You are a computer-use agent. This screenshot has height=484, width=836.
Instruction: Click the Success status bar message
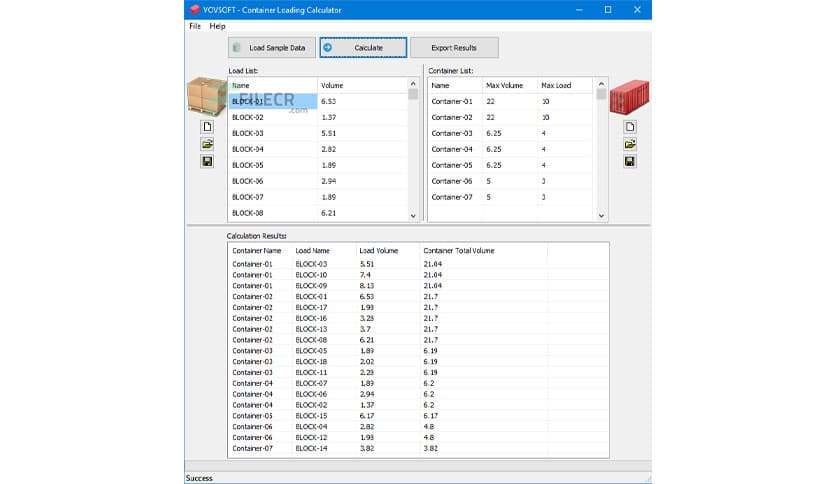point(199,478)
